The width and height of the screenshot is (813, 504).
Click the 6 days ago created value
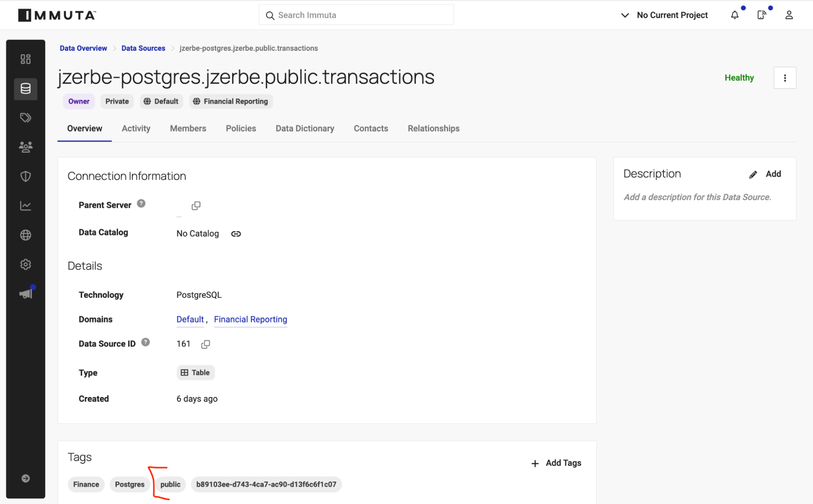(197, 399)
